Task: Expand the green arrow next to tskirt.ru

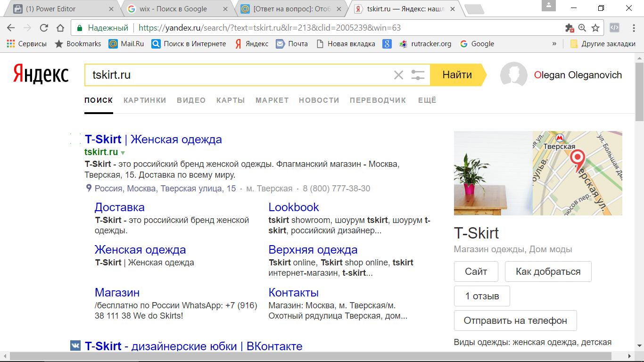Action: click(x=123, y=153)
